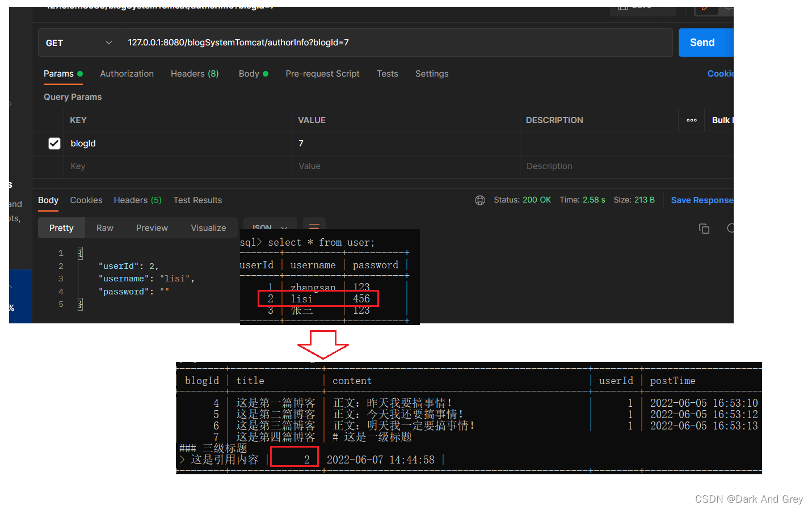Click the network globe icon
Screen dimensions: 812x510
480,200
